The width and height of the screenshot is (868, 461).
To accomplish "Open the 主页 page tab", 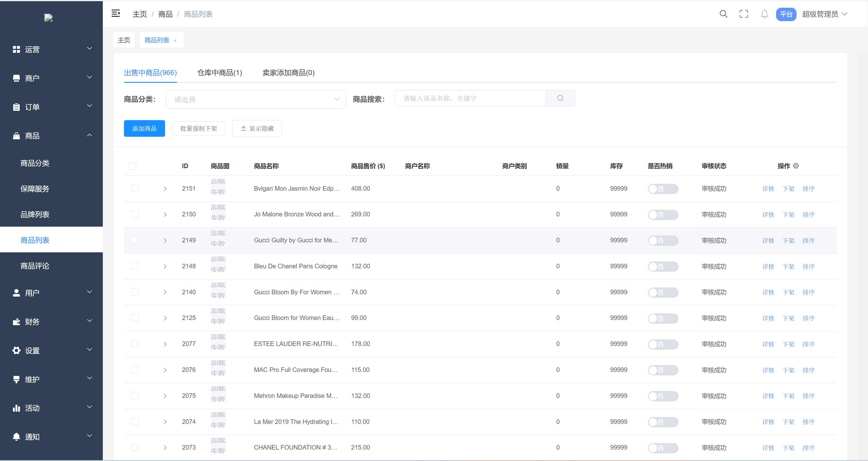I will tap(124, 40).
